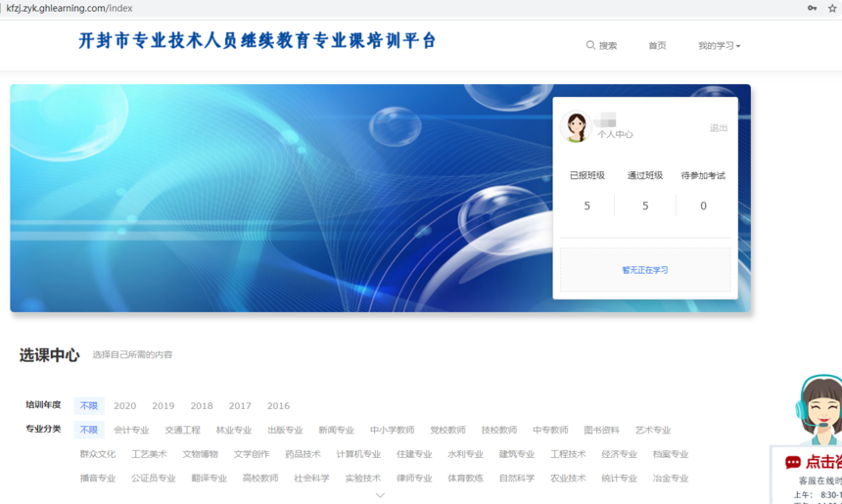Click the 通过班级 count 5
842x504 pixels.
(x=645, y=206)
